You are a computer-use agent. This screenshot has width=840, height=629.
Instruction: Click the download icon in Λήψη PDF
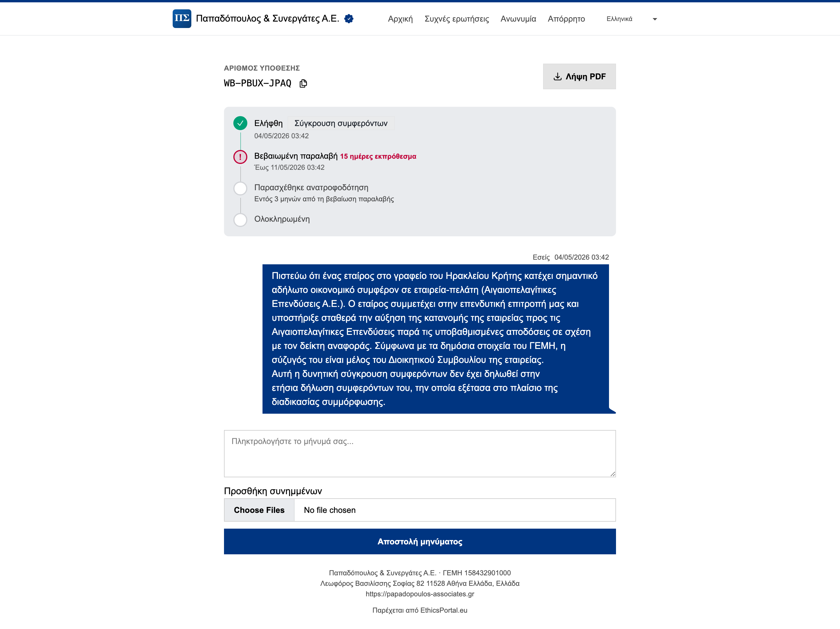pos(557,76)
